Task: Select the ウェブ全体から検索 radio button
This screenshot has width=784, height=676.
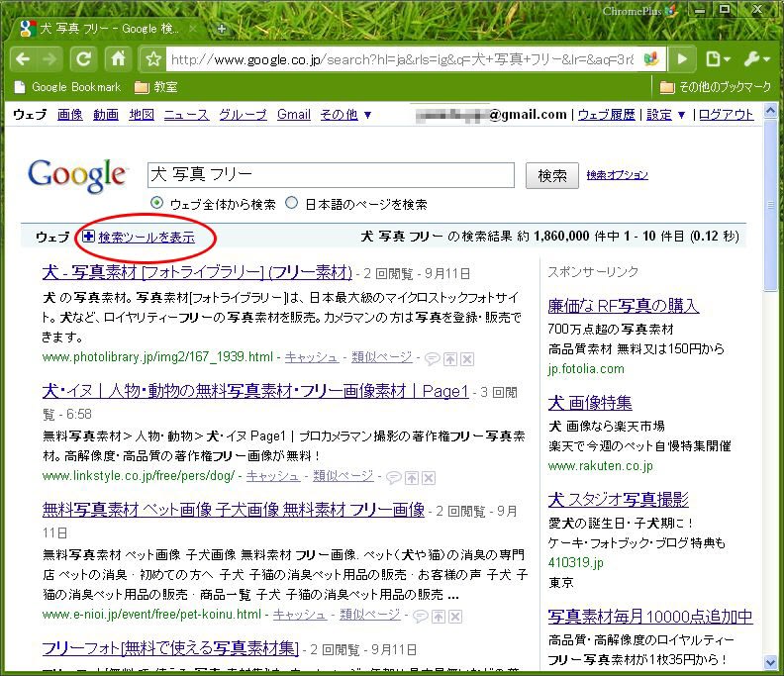Action: click(x=156, y=204)
